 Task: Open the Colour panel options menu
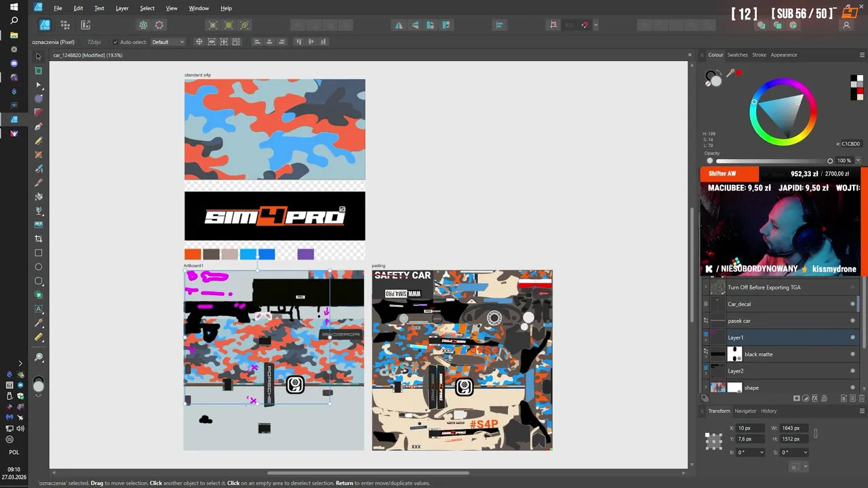pyautogui.click(x=863, y=55)
